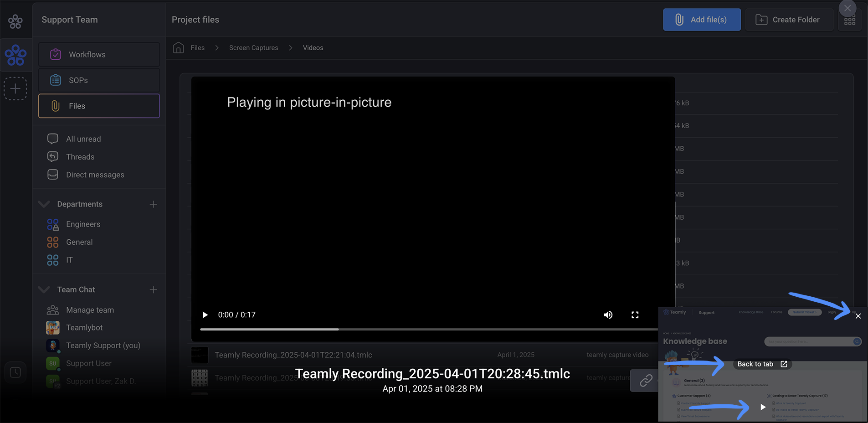The width and height of the screenshot is (868, 423).
Task: Play the picture-in-picture video
Action: 763,407
